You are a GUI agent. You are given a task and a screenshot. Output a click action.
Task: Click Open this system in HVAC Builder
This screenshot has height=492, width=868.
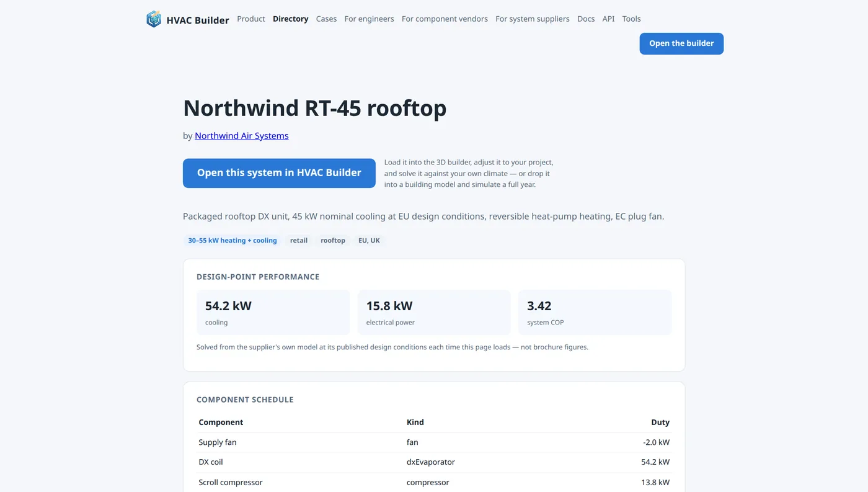(x=279, y=173)
